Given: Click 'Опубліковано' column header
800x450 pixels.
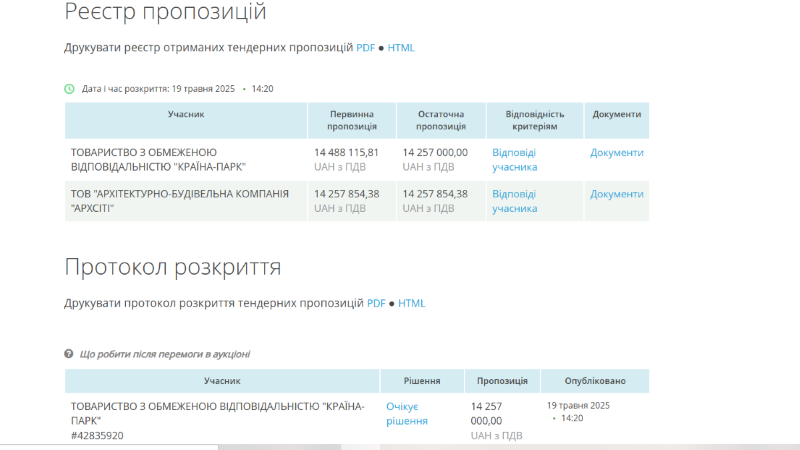Looking at the screenshot, I should (595, 381).
